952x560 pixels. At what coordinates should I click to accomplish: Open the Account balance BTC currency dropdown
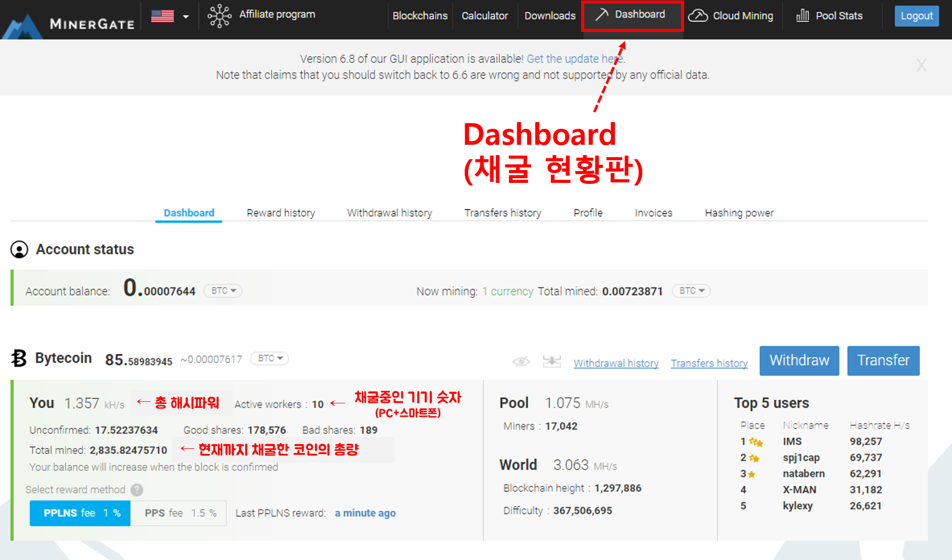[x=223, y=291]
